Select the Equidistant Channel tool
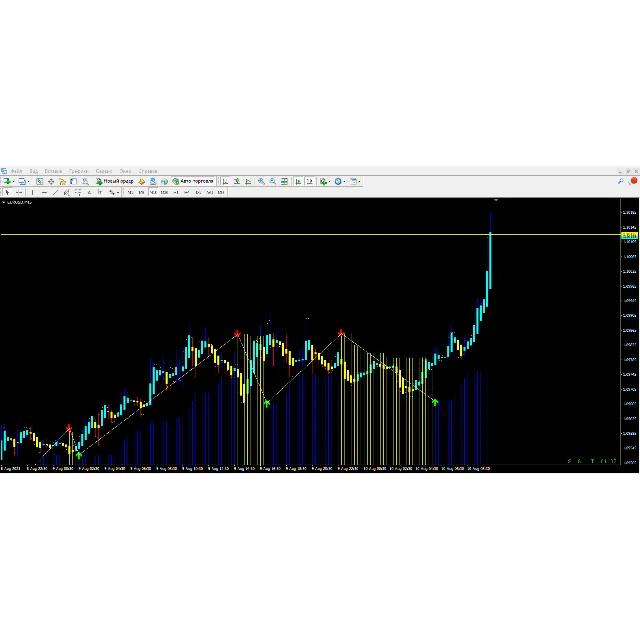 67,192
